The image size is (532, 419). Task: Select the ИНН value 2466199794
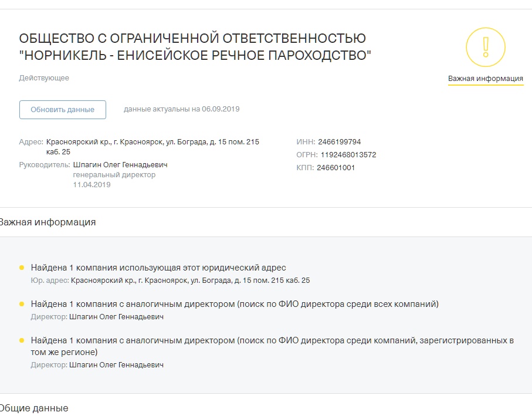pos(339,141)
